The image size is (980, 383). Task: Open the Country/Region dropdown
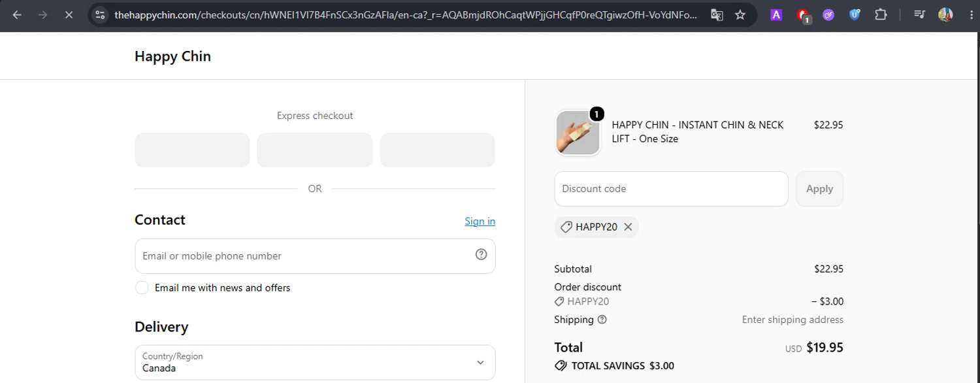pyautogui.click(x=315, y=362)
